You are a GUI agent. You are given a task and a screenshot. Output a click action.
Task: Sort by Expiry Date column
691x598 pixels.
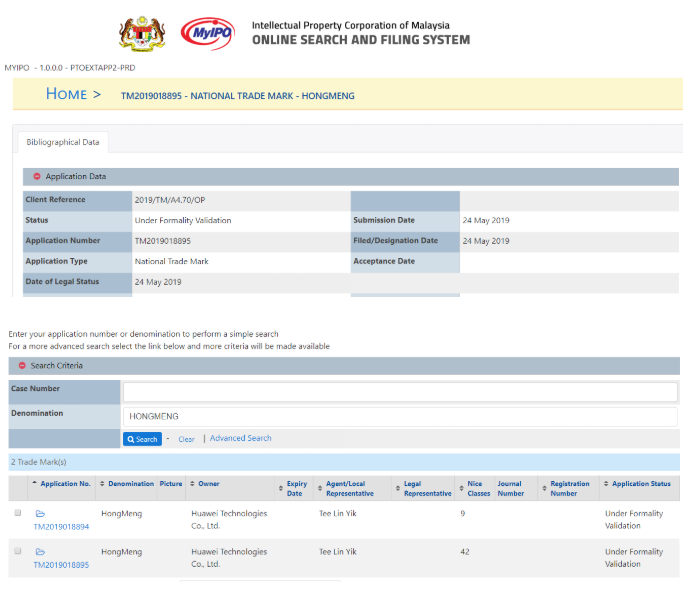(x=293, y=488)
